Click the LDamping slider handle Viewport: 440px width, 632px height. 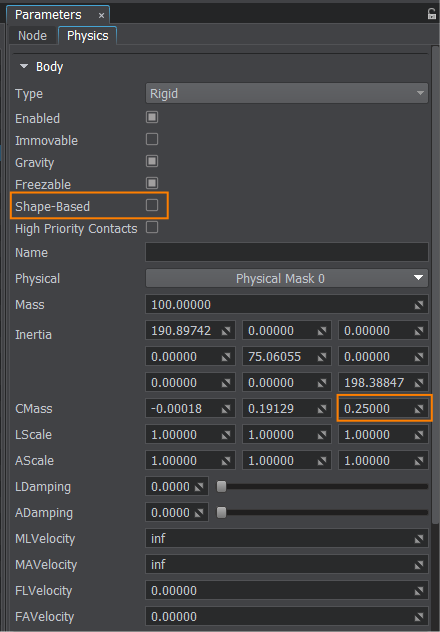[221, 487]
